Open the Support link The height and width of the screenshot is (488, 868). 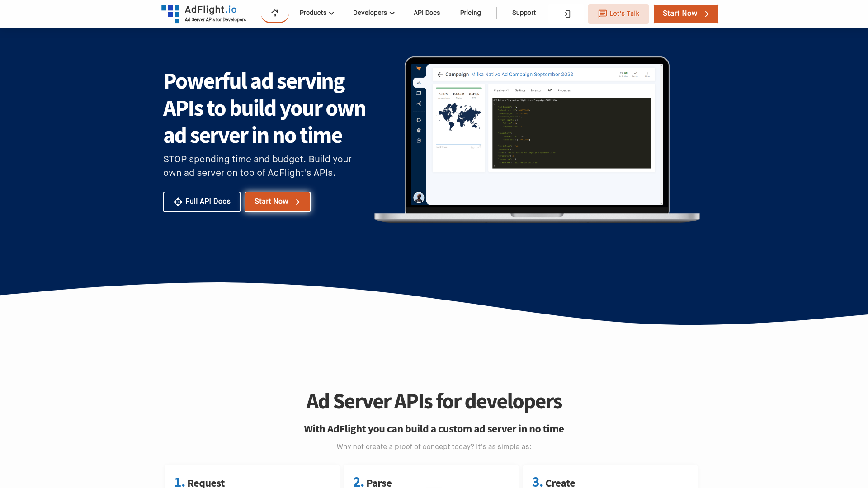pyautogui.click(x=524, y=13)
